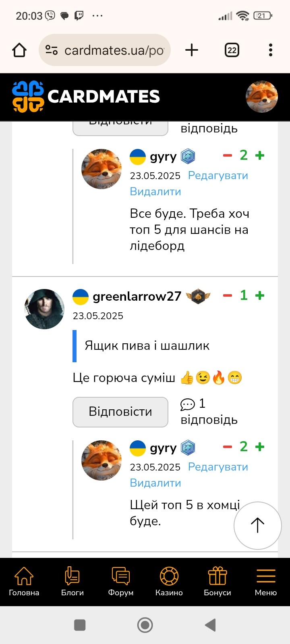Tap the browser home icon
Screen dimensions: 290x644
19,50
